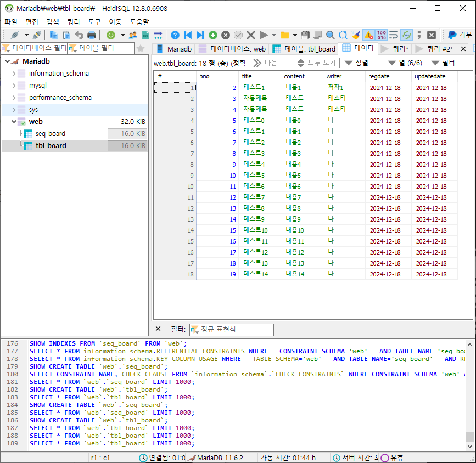Expand the information_schema database node

point(14,74)
